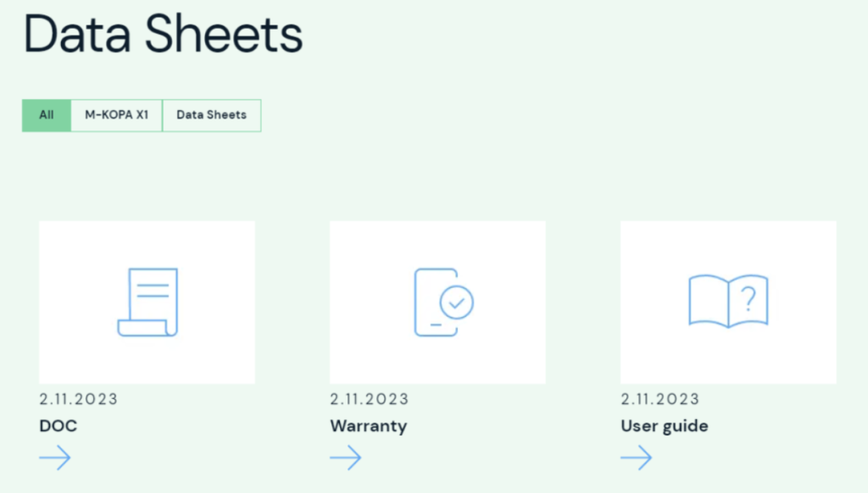Screen dimensions: 868x493
Task: Click the arrow under Warranty
Action: pos(346,457)
